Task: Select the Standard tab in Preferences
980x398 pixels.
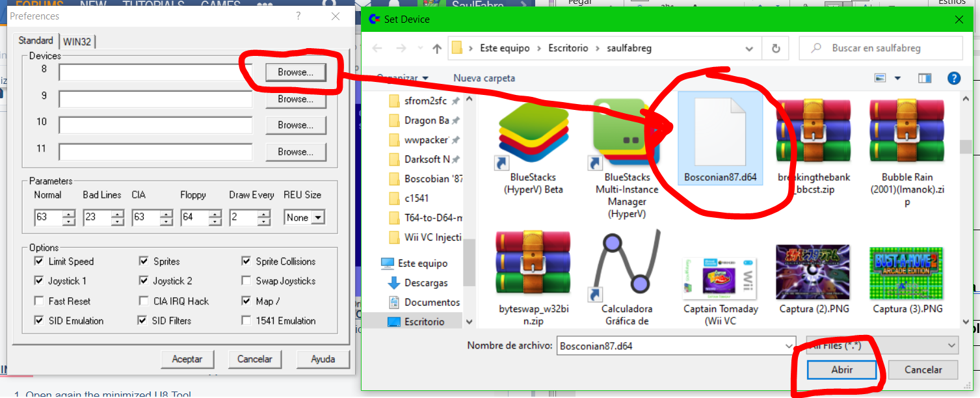Action: pyautogui.click(x=36, y=40)
